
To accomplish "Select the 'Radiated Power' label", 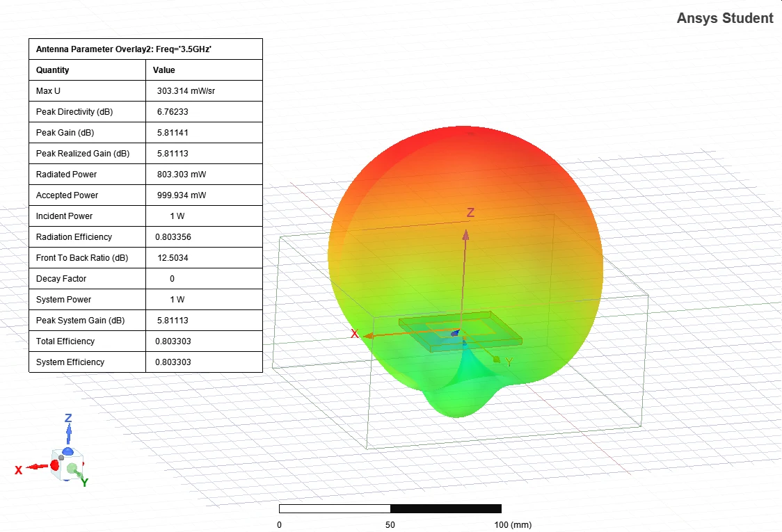I will click(x=66, y=175).
